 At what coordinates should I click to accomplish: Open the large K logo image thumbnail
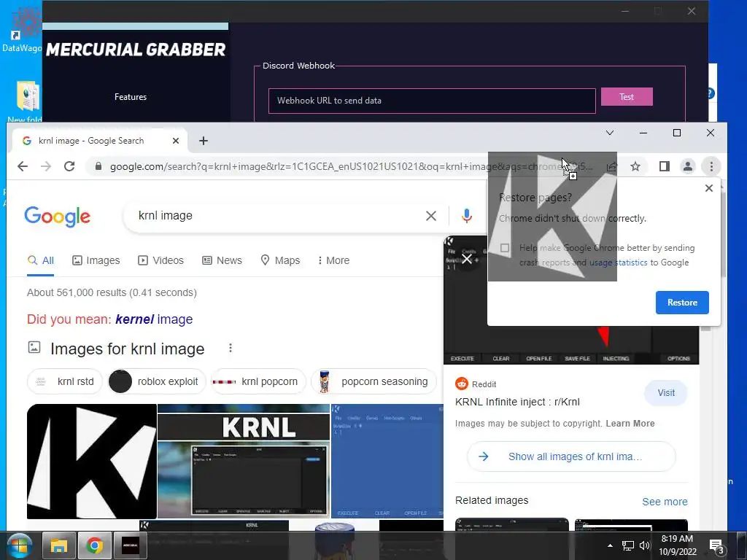coord(92,462)
